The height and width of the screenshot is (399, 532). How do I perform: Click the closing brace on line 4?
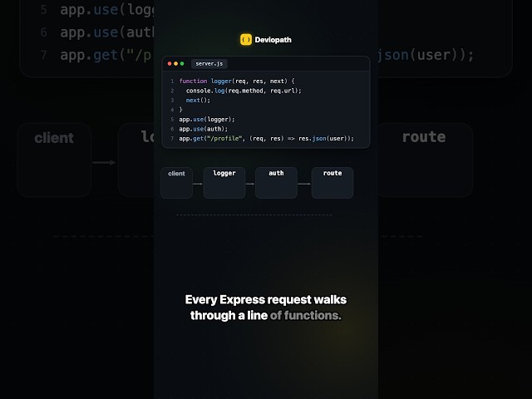click(x=181, y=110)
